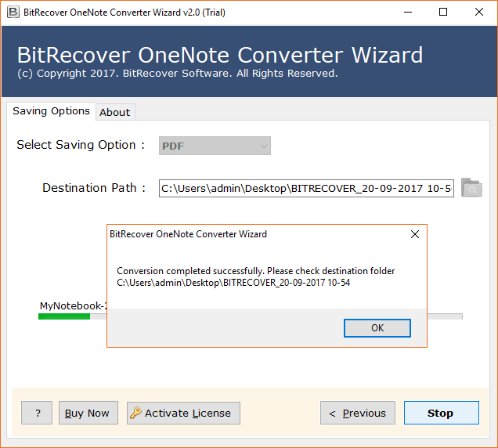Screen dimensions: 498x448
Task: Click the Stop button
Action: (441, 413)
